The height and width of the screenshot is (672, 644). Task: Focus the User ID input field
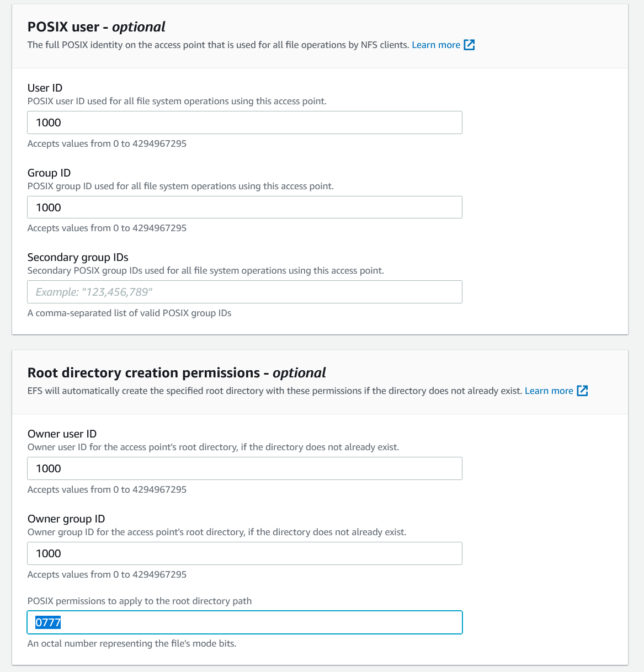[244, 122]
